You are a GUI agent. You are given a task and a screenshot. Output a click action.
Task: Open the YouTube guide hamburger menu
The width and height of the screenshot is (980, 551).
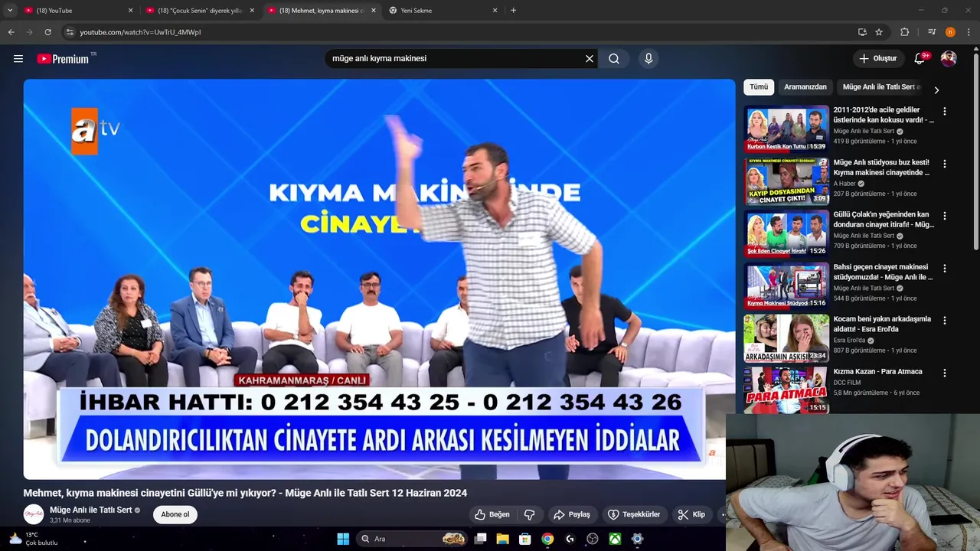[x=18, y=58]
